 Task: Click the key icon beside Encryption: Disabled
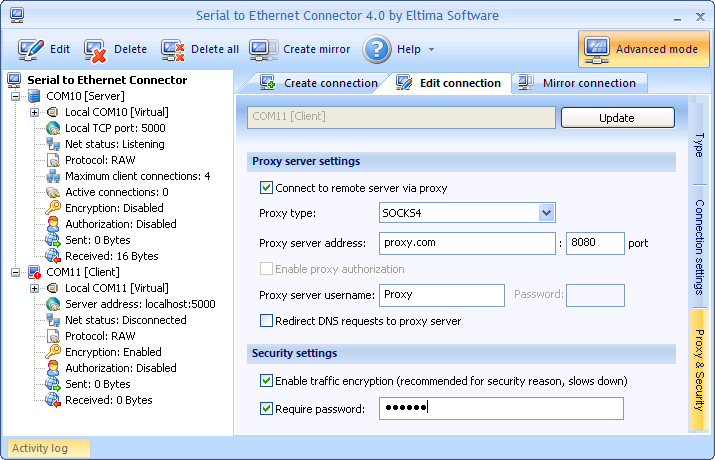53,208
